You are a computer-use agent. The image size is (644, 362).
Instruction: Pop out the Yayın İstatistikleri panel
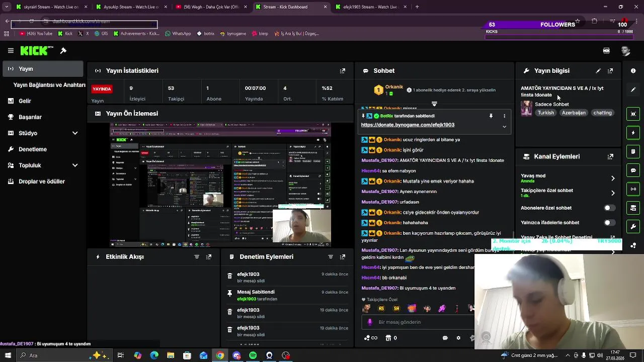343,71
